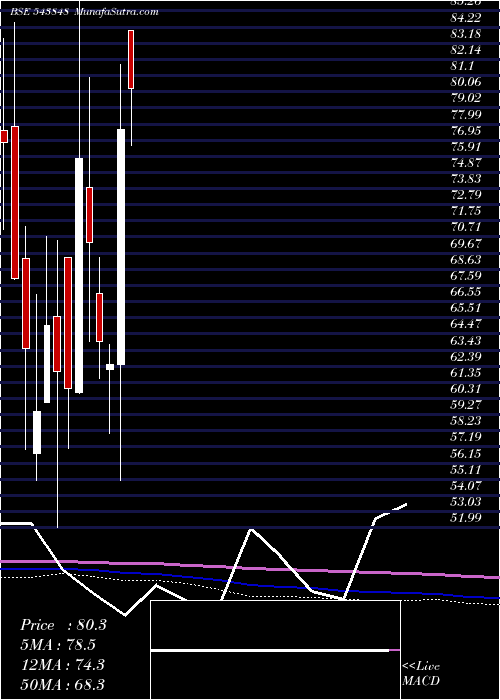Click the 81.1 price axis label
This screenshot has width=500, height=700.
[464, 66]
